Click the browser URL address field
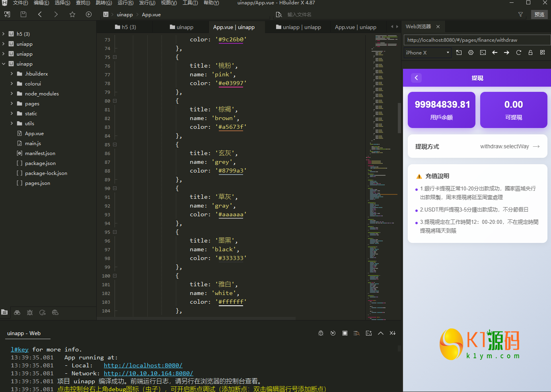This screenshot has height=392, width=551. coord(477,40)
